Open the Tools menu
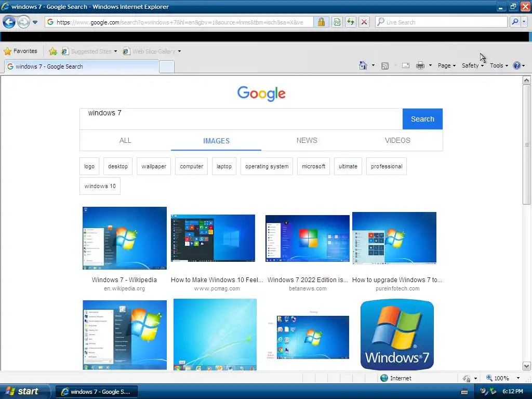 [x=499, y=65]
